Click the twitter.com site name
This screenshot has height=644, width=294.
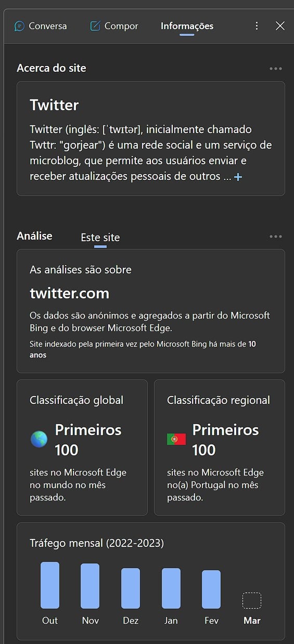coord(69,293)
